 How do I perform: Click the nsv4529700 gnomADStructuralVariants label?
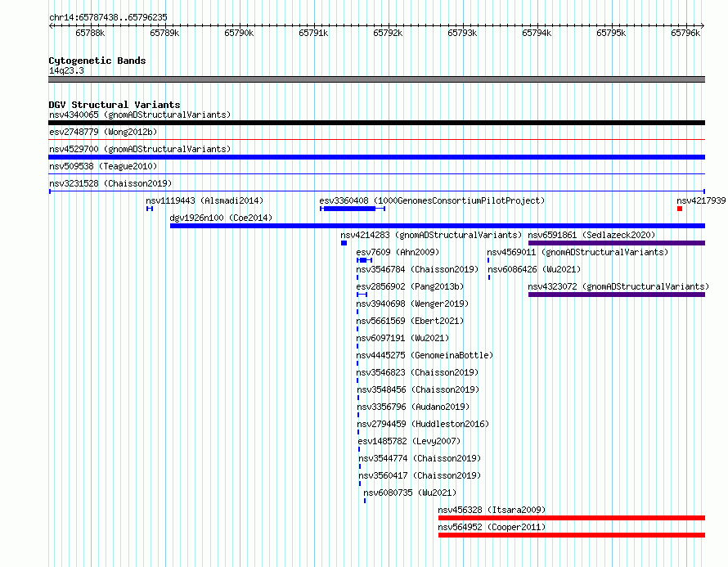point(140,149)
